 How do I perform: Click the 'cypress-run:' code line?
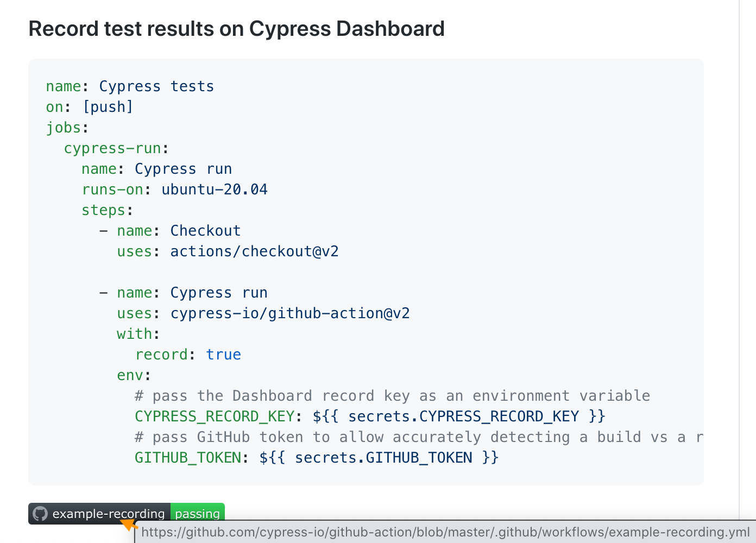pos(116,148)
